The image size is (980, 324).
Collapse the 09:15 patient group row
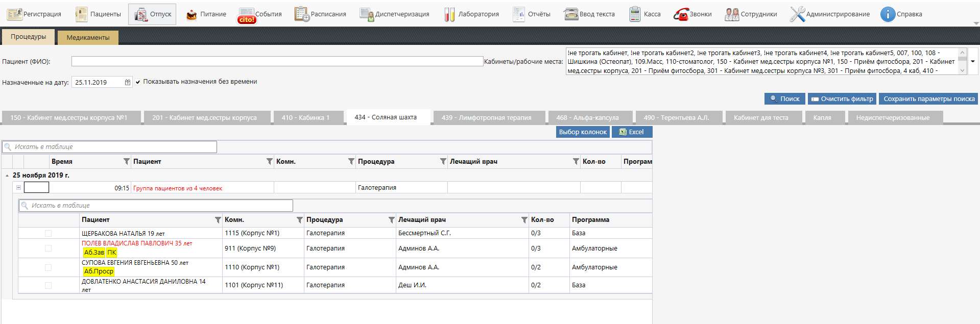[x=18, y=188]
